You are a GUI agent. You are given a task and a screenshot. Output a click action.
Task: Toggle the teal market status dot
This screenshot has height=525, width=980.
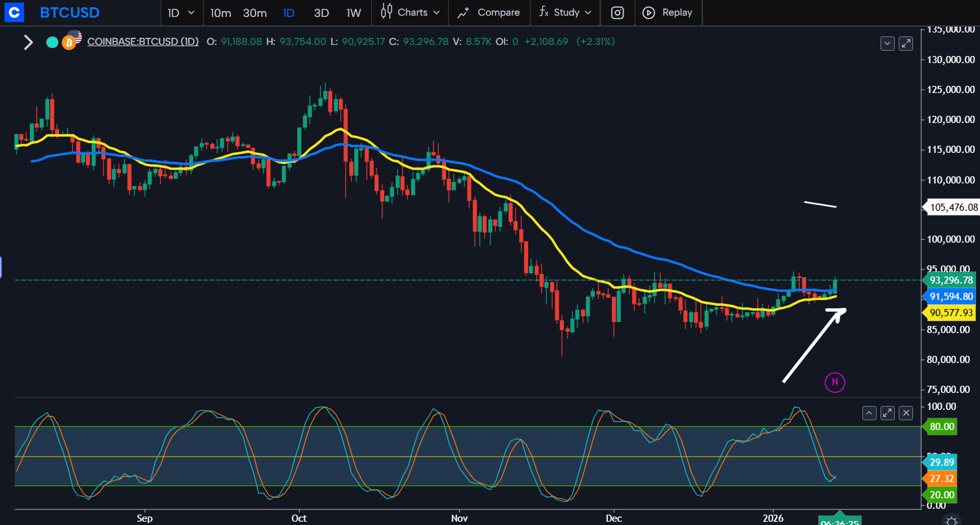click(x=52, y=42)
